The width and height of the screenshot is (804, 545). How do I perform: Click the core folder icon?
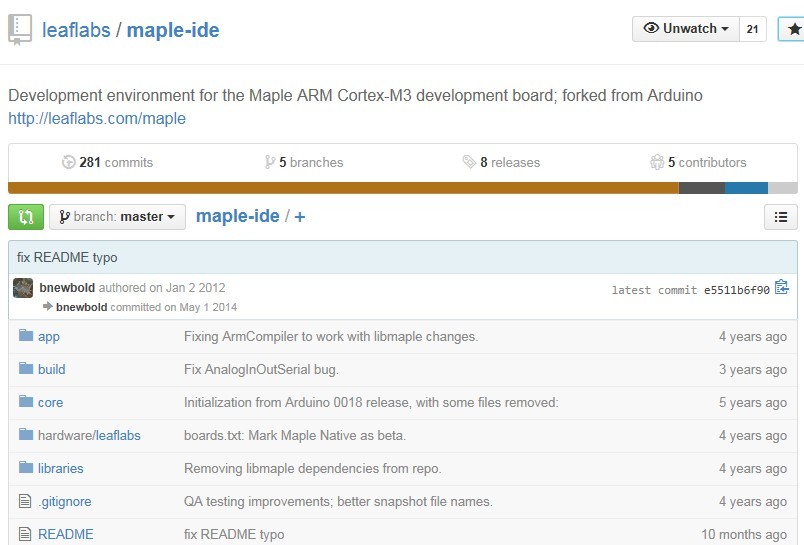click(x=26, y=401)
